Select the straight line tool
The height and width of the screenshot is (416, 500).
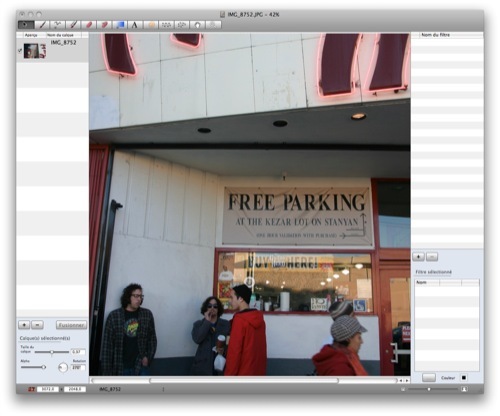42,25
